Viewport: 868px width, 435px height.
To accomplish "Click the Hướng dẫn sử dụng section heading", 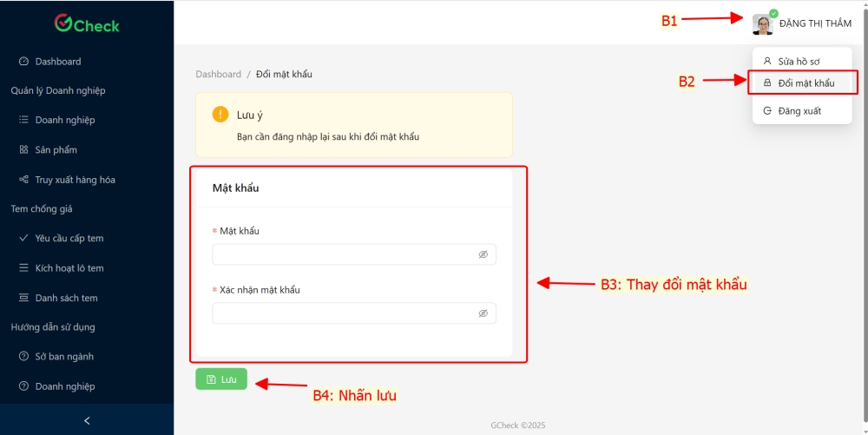I will point(53,327).
